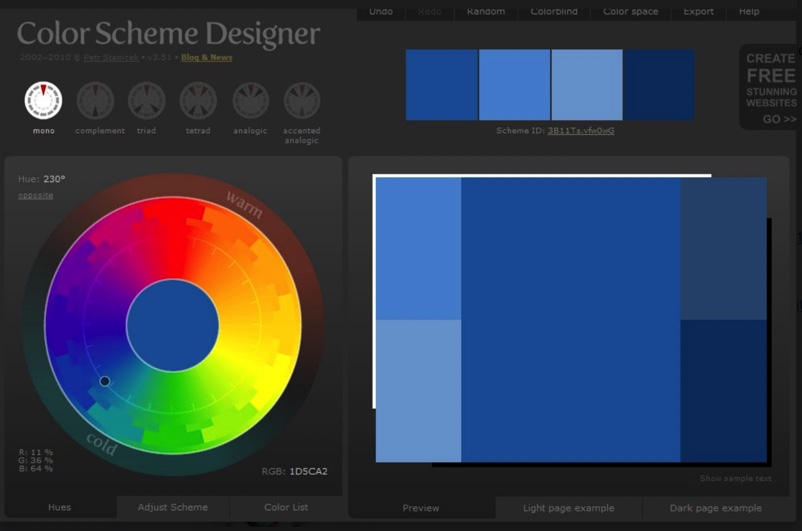Click Show sample text
802x531 pixels.
[x=736, y=478]
